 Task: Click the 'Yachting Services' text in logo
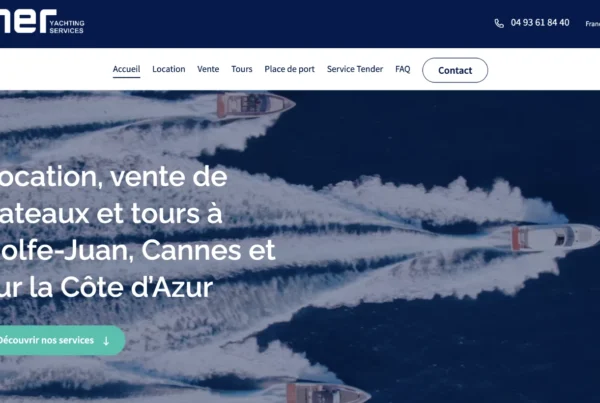pyautogui.click(x=67, y=27)
